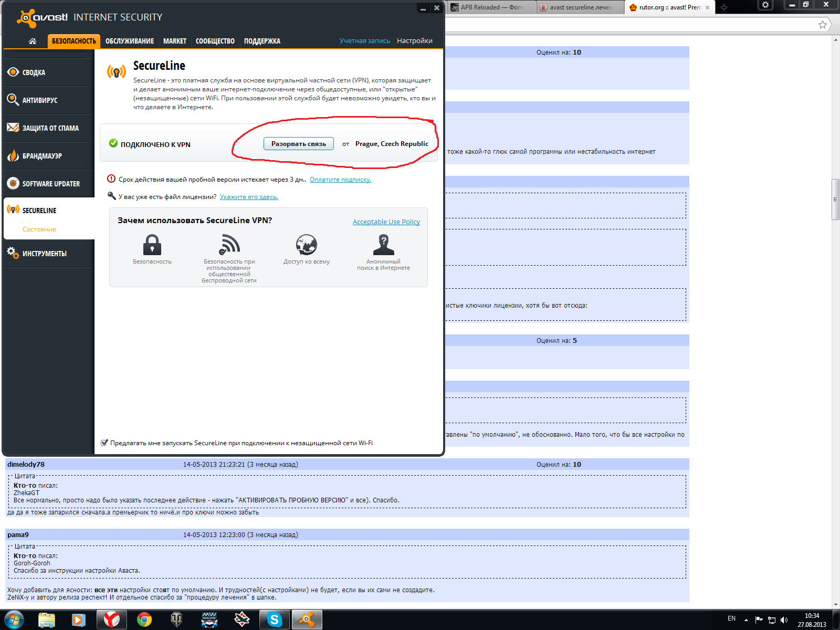The image size is (840, 630).
Task: Click the SecureLine sidebar signal icon
Action: click(13, 209)
